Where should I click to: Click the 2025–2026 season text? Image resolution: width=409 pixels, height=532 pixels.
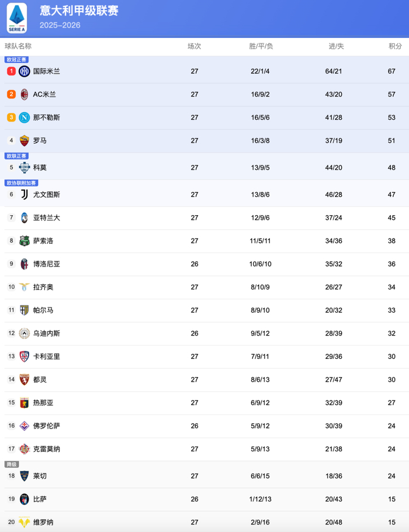60,25
